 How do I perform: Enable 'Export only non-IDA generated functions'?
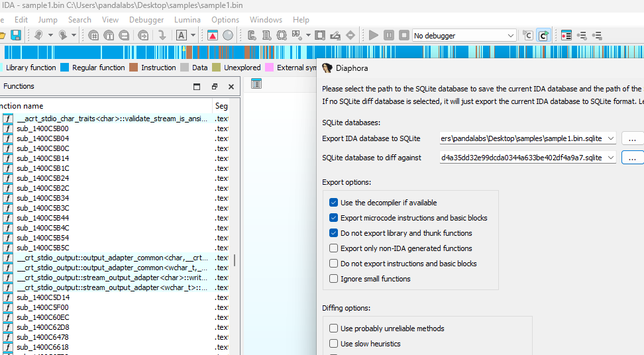(x=334, y=248)
